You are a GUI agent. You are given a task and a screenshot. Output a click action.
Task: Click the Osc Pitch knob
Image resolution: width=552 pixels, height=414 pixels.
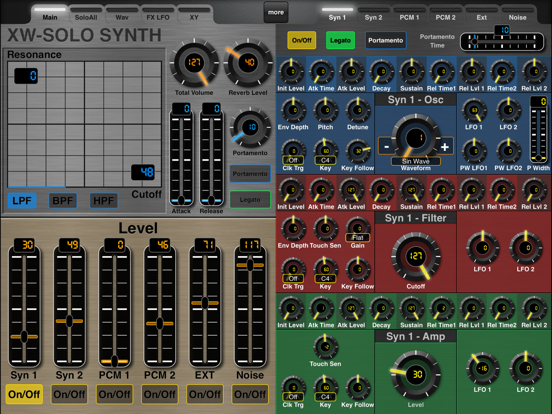[325, 111]
